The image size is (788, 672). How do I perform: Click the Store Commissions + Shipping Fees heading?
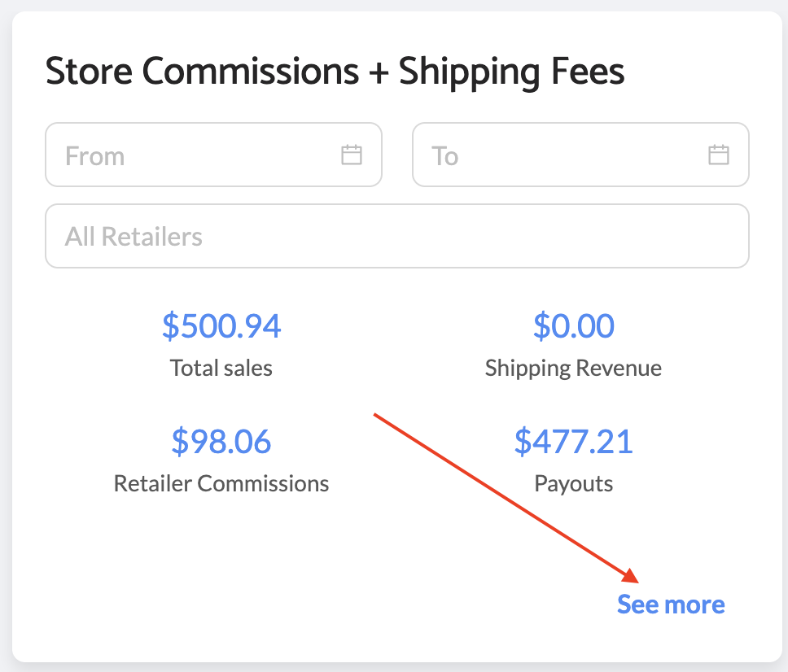pos(335,72)
